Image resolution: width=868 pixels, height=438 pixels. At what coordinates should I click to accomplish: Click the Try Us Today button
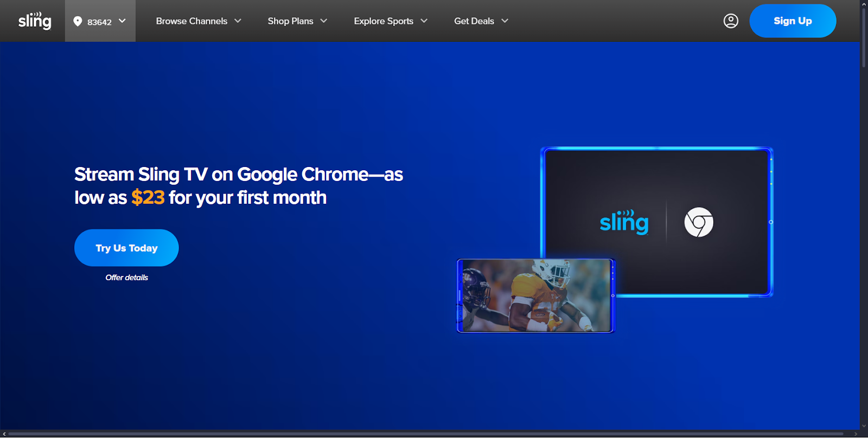(126, 248)
